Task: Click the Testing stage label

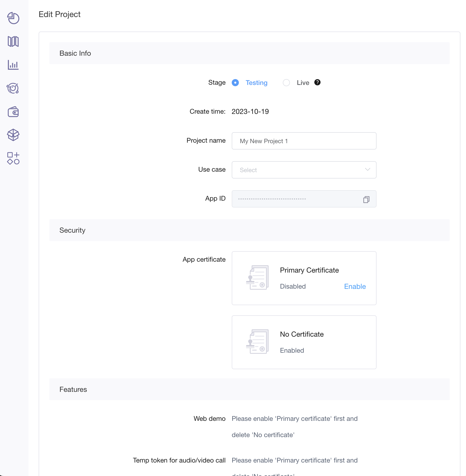Action: point(256,83)
